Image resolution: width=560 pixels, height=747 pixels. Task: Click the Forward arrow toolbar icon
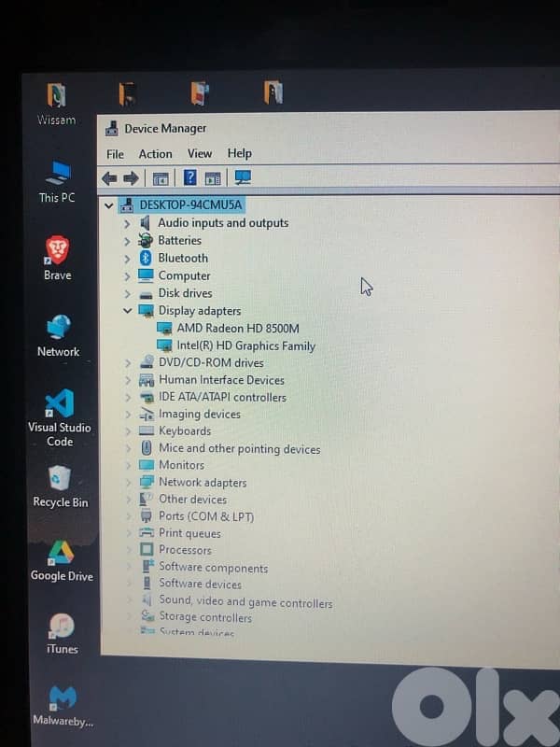[131, 178]
